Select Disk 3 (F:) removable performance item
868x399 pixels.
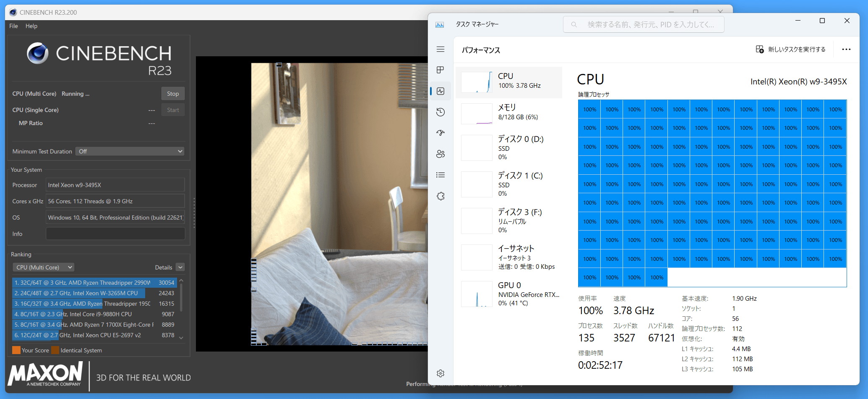coord(509,220)
